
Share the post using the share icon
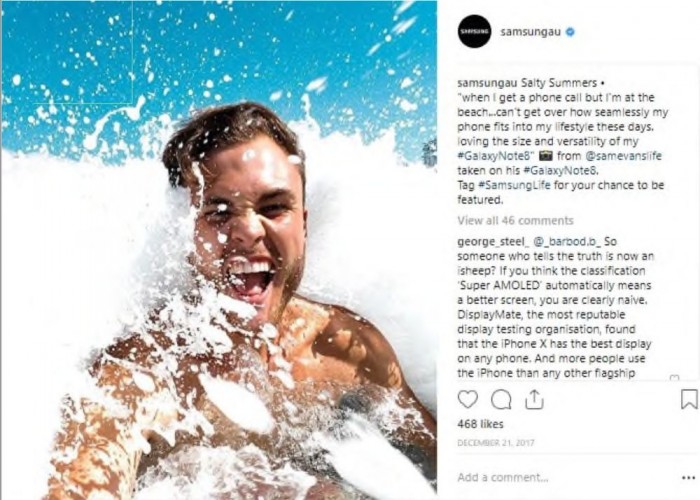(534, 399)
